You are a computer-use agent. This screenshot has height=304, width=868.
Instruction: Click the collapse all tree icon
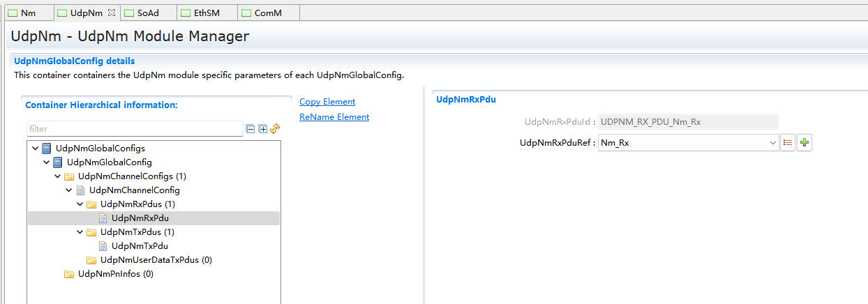click(x=250, y=129)
